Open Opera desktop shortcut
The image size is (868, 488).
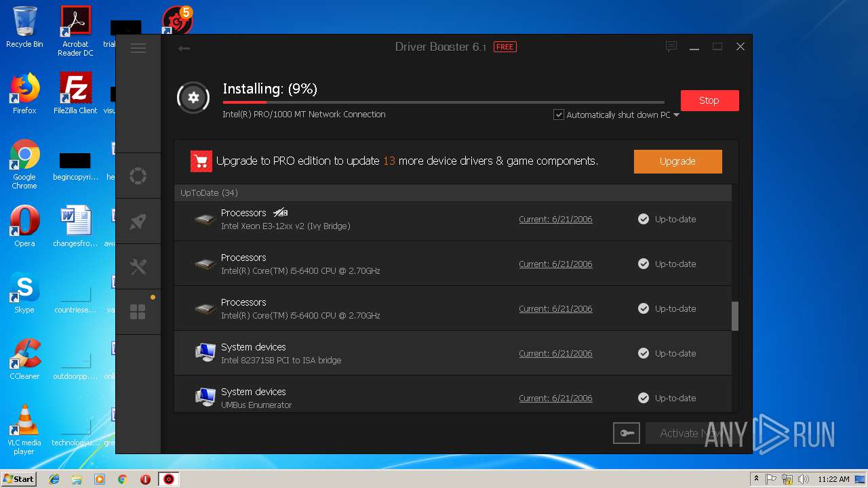pos(24,226)
